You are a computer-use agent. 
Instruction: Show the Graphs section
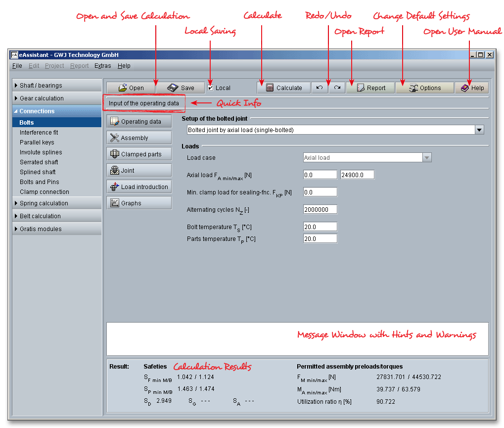[139, 203]
